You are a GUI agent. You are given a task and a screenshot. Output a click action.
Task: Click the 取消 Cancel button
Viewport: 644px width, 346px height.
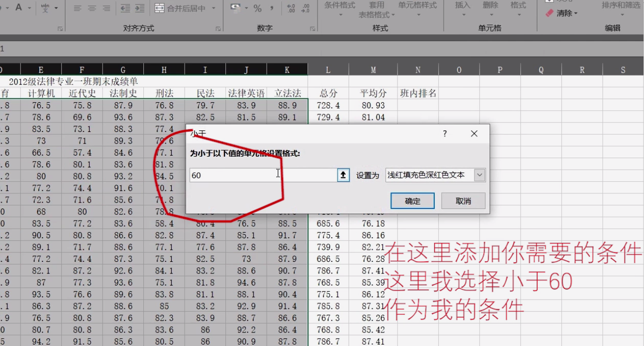tap(462, 200)
